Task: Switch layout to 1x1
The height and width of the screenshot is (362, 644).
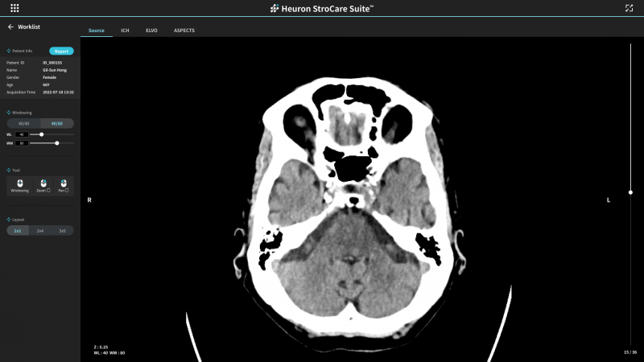Action: pyautogui.click(x=18, y=230)
